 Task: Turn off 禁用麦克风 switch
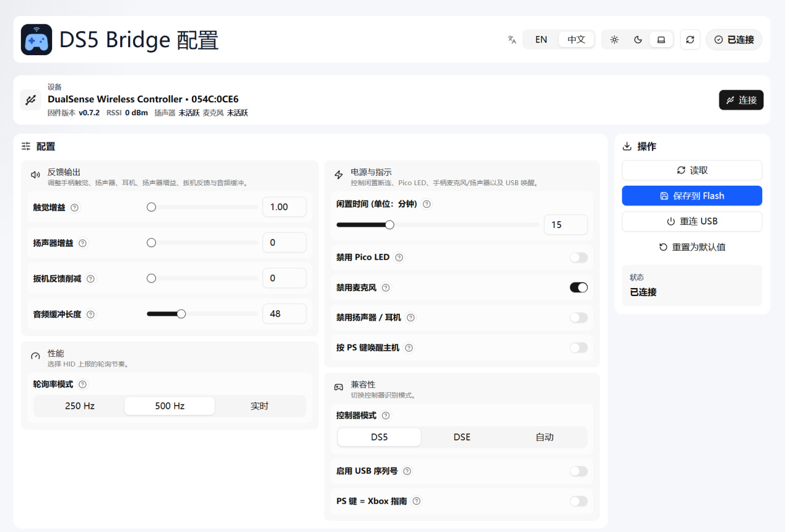[x=578, y=287]
